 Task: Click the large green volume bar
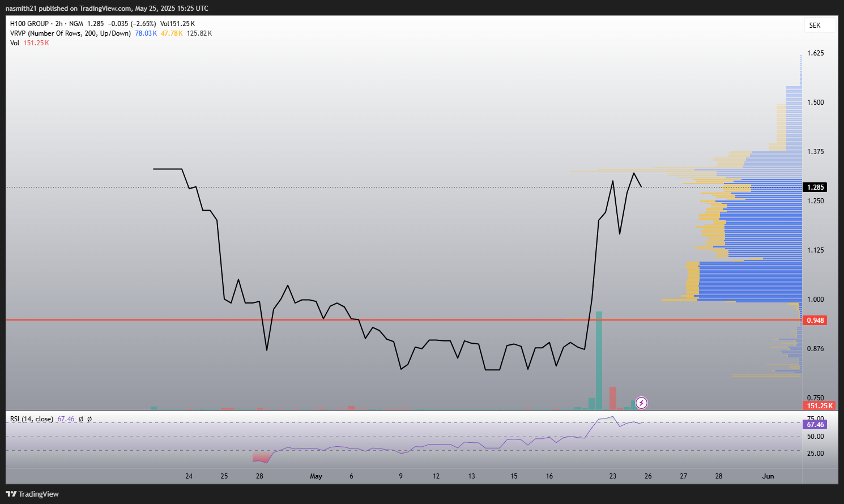[599, 360]
